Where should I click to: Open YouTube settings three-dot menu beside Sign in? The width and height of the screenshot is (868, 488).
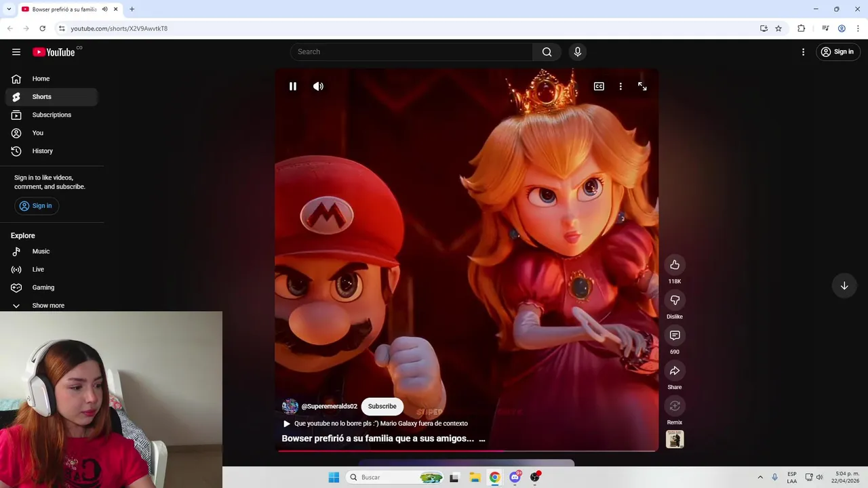click(803, 52)
